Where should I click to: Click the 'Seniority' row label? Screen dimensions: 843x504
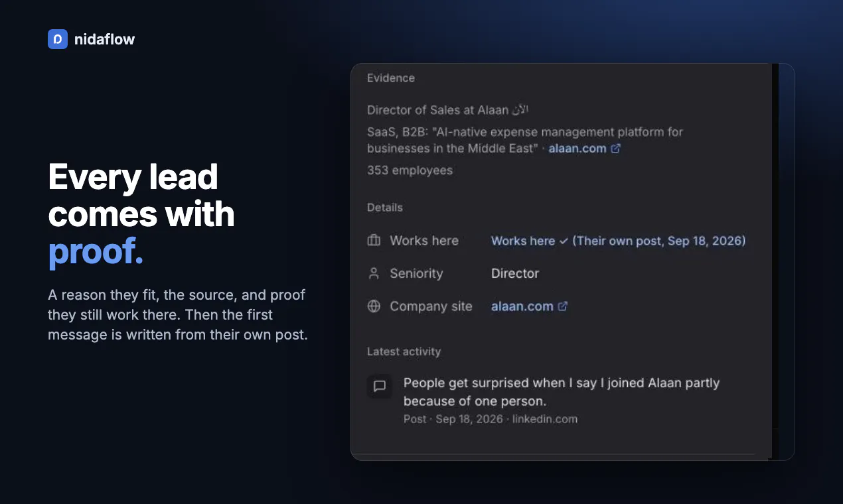pyautogui.click(x=416, y=273)
